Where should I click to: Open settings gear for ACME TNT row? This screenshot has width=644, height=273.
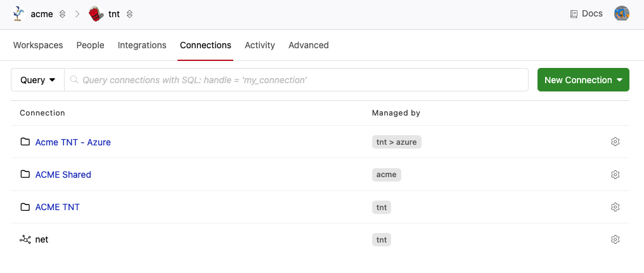tap(615, 207)
